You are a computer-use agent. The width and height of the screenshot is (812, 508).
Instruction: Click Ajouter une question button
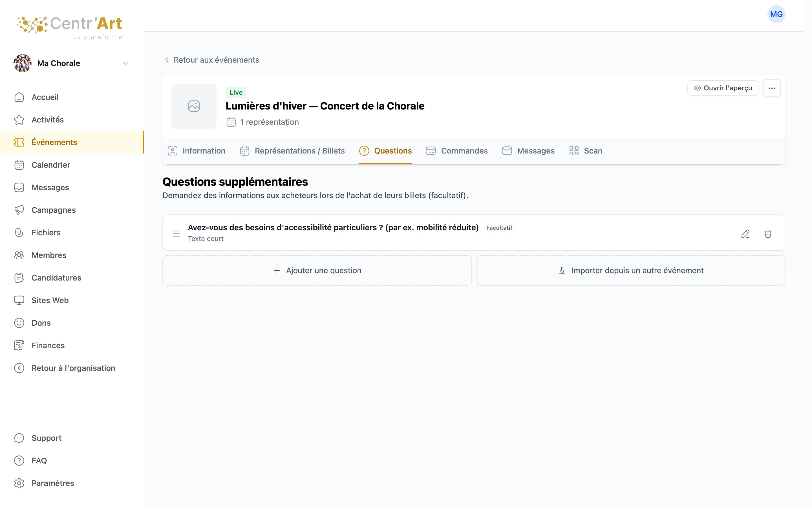tap(317, 270)
